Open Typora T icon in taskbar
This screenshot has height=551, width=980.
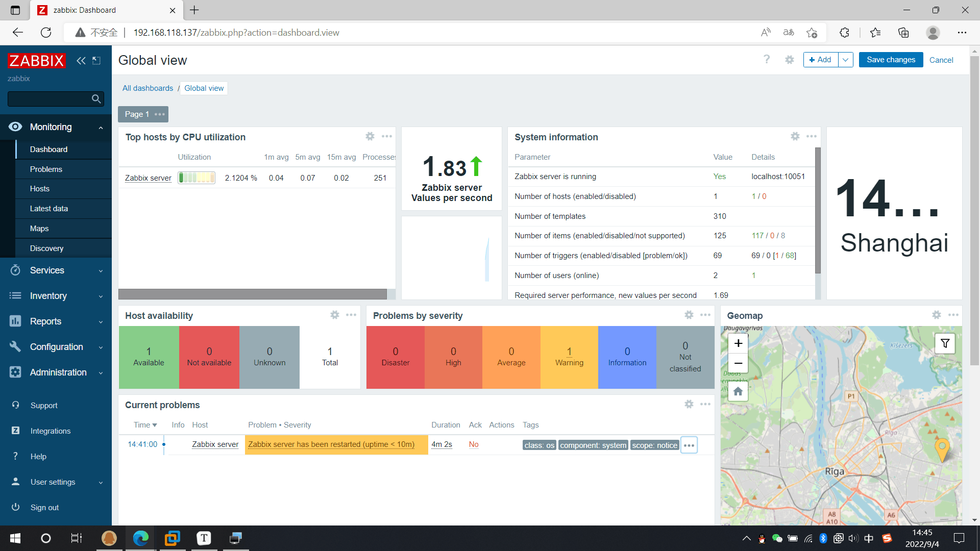tap(204, 538)
